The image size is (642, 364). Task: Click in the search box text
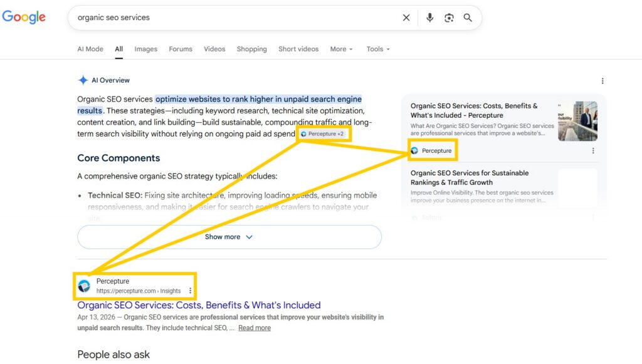[x=113, y=18]
